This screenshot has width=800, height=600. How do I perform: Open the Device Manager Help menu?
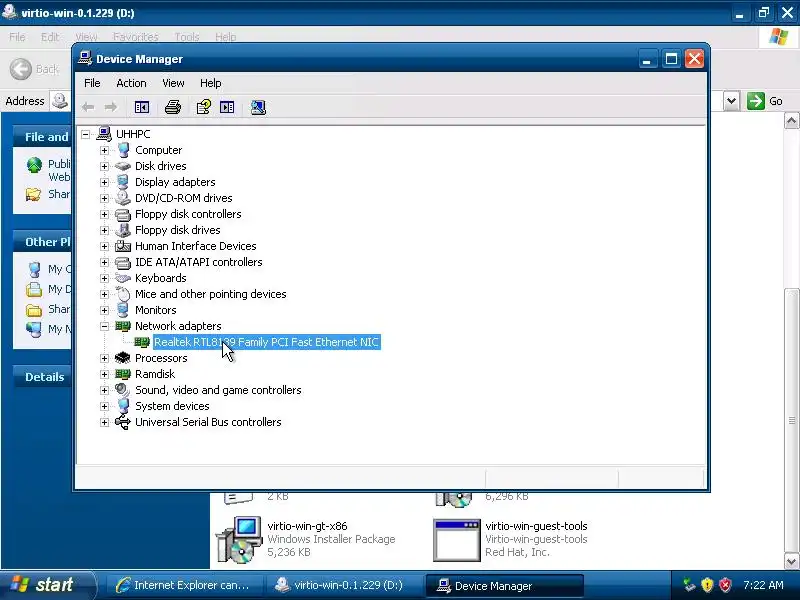210,83
